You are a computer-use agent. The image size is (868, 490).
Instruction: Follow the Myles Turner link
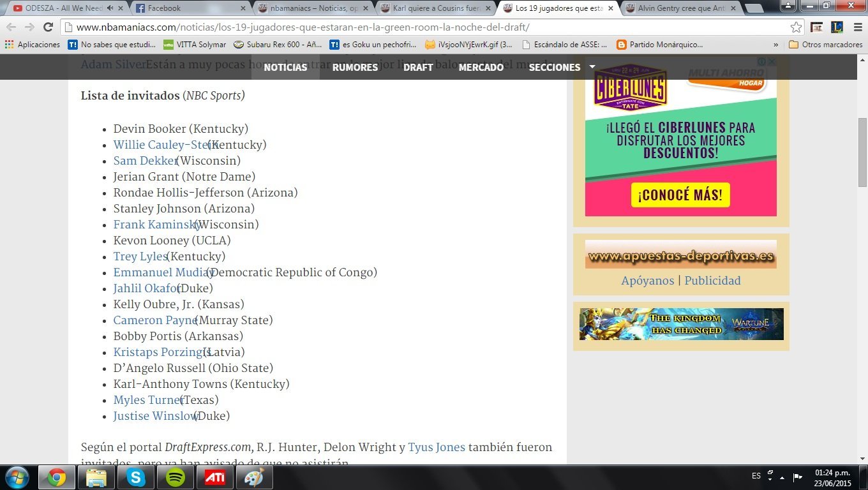tap(149, 400)
